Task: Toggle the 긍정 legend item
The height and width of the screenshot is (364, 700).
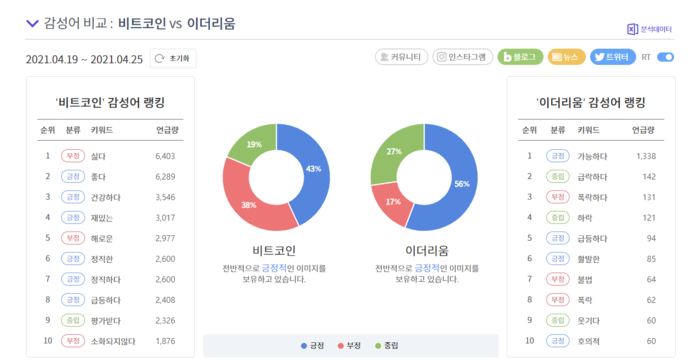Action: tap(312, 346)
